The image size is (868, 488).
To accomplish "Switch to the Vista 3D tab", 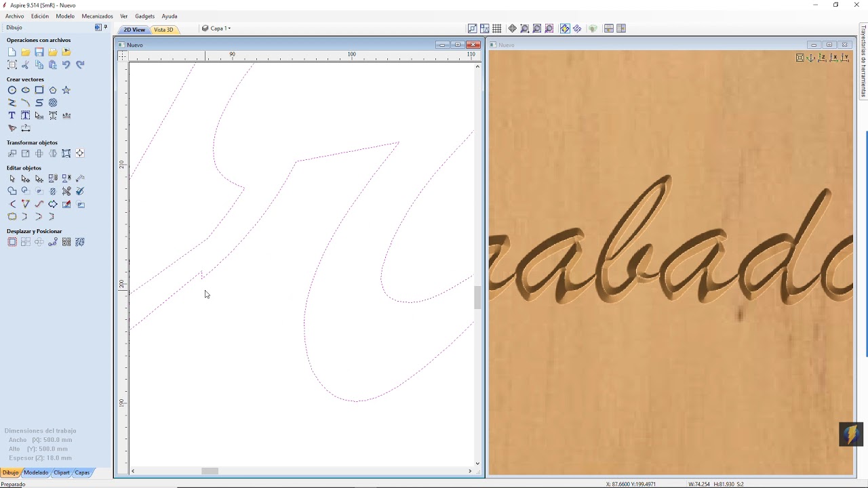I will (x=163, y=30).
